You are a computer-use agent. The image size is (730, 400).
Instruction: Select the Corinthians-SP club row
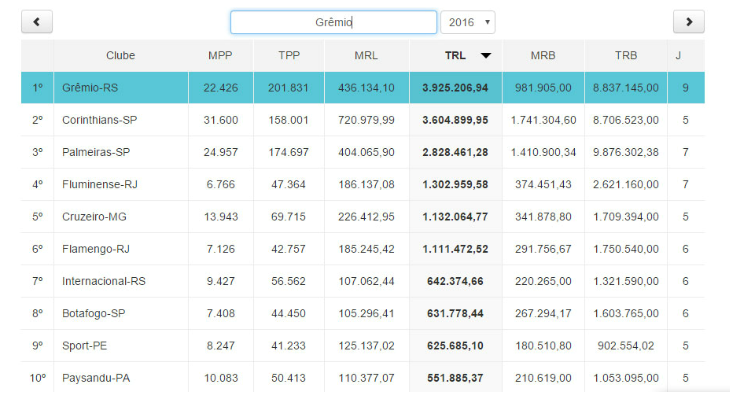(x=100, y=120)
